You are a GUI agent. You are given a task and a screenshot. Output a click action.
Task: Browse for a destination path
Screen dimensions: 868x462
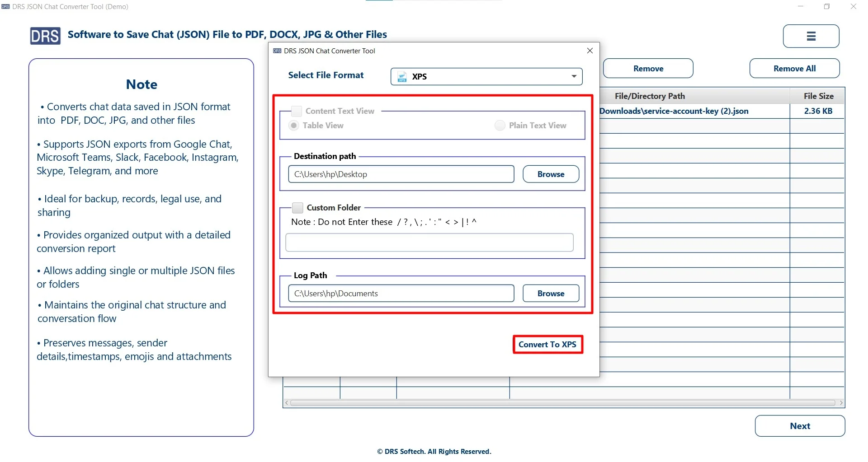tap(551, 174)
